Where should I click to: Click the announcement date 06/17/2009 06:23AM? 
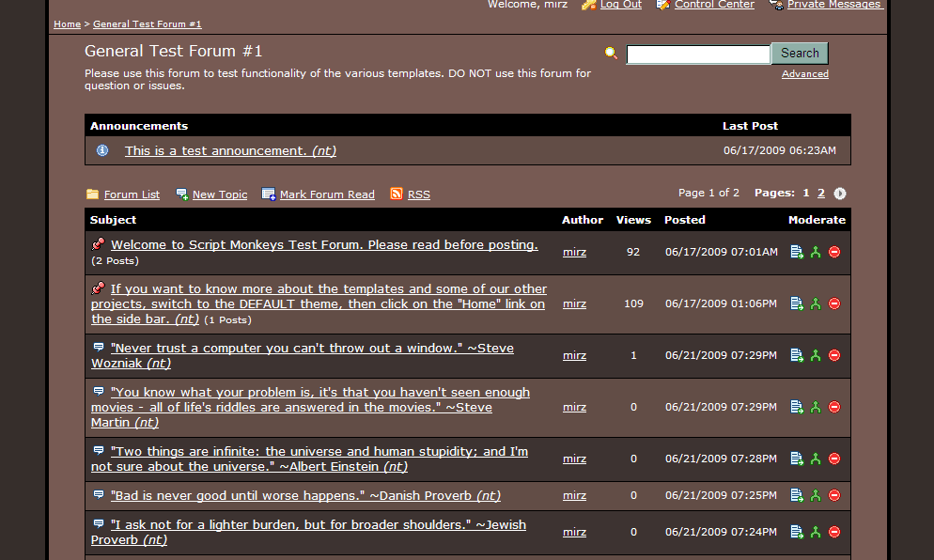[780, 150]
